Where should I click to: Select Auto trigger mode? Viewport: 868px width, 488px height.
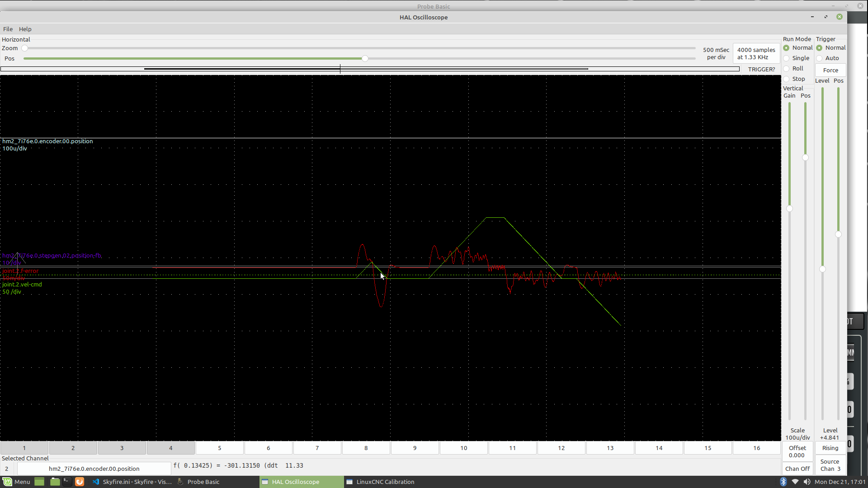(x=828, y=58)
